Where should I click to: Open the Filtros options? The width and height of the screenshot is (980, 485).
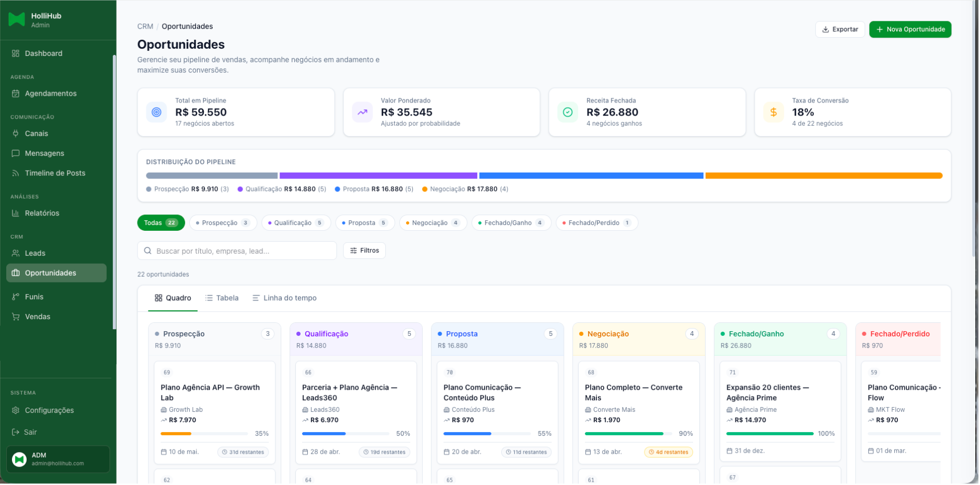[x=364, y=251]
